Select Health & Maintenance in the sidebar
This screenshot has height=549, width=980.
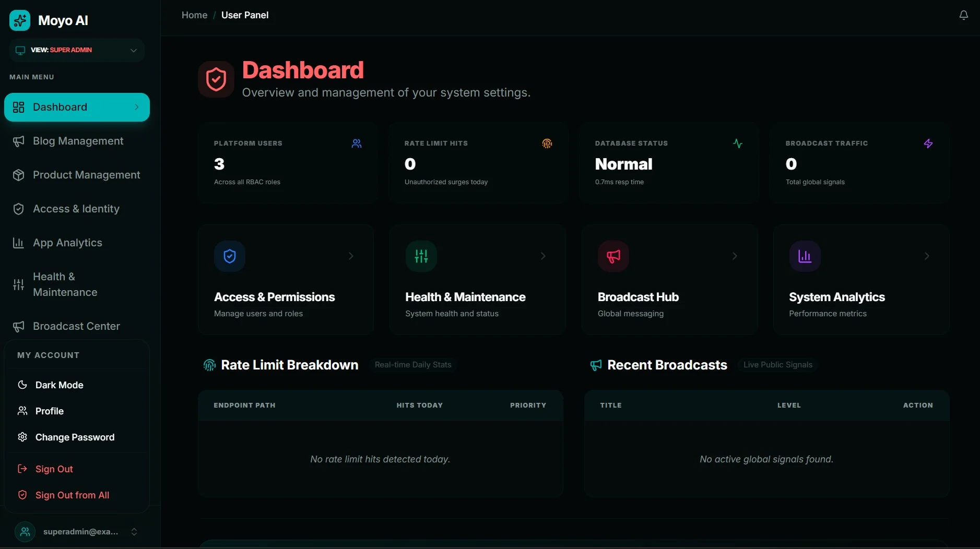coord(19,284)
